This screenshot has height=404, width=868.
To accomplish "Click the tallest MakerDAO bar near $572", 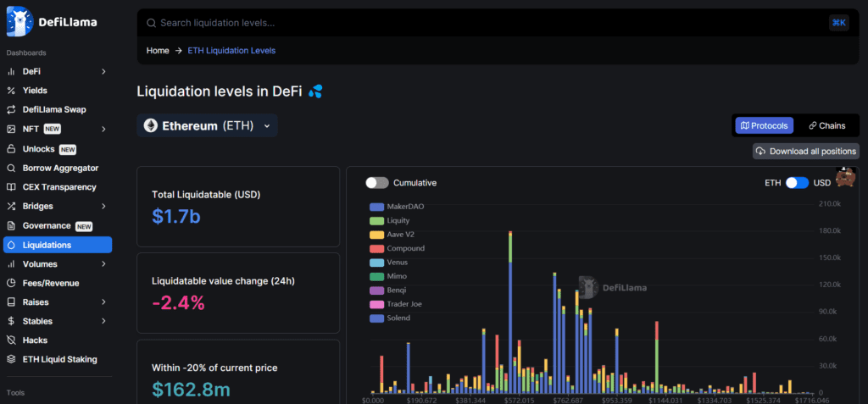I will click(x=509, y=328).
